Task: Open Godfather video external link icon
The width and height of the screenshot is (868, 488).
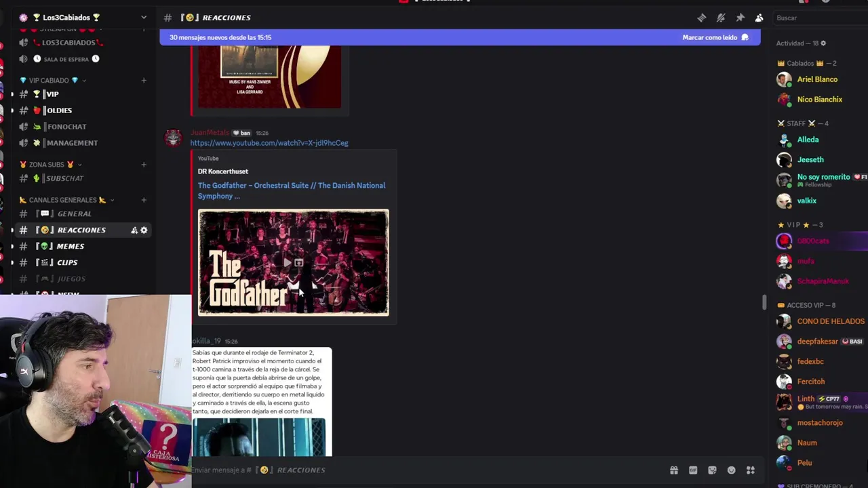Action: (x=299, y=263)
